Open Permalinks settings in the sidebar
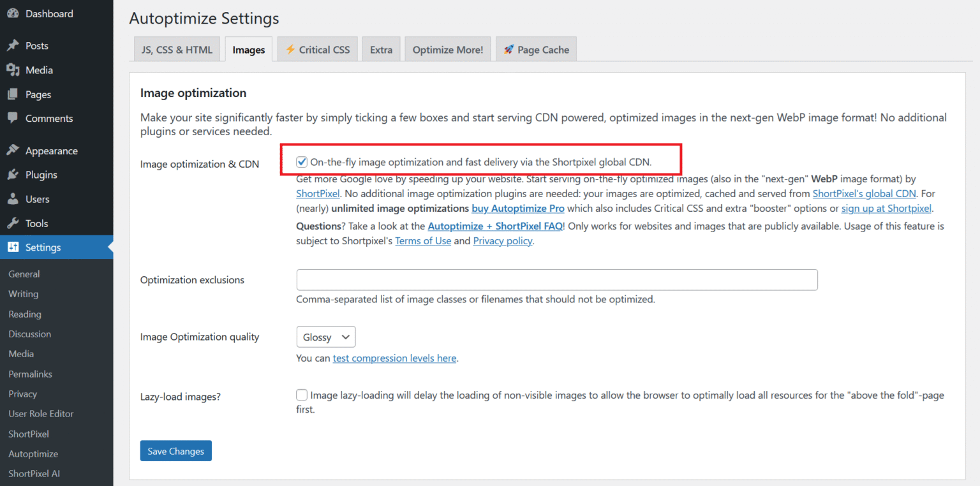This screenshot has height=486, width=980. pyautogui.click(x=29, y=374)
